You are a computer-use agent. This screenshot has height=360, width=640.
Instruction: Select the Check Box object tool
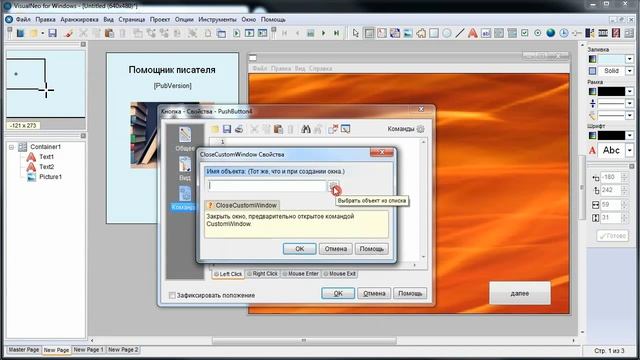click(524, 33)
